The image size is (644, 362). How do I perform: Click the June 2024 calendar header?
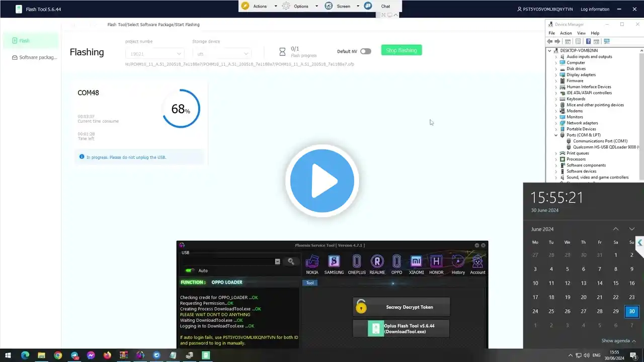pos(542,229)
